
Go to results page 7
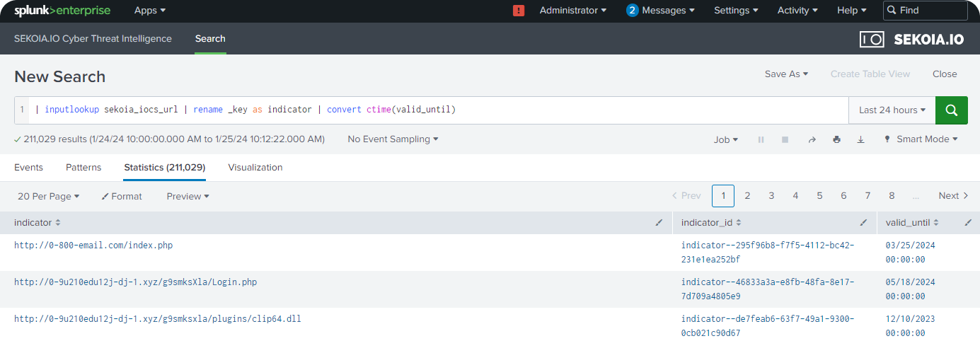tap(867, 196)
